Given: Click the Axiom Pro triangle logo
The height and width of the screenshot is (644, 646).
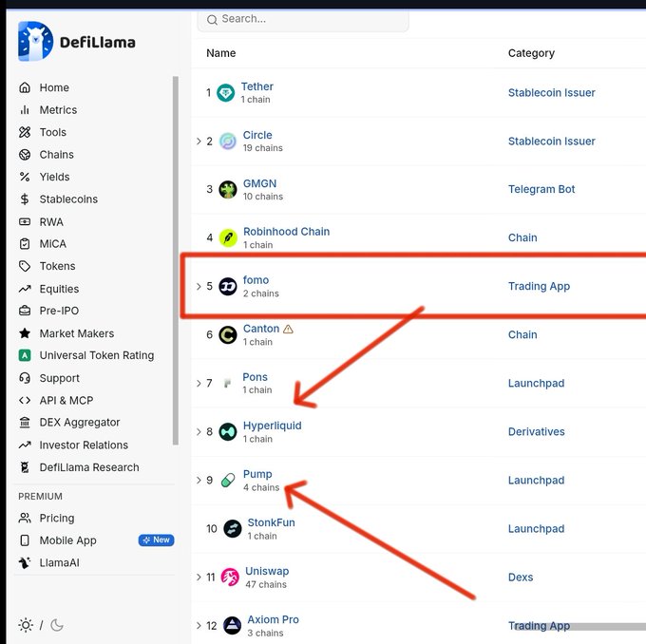Looking at the screenshot, I should [232, 625].
